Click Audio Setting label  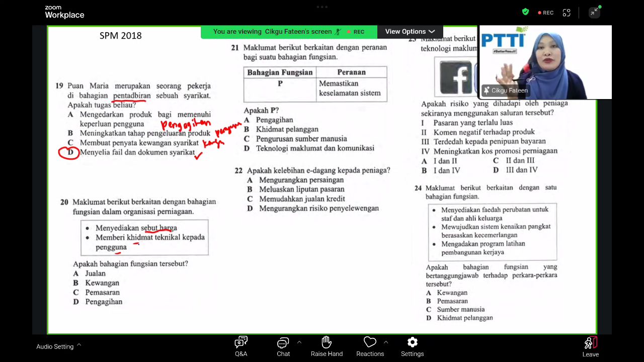55,346
